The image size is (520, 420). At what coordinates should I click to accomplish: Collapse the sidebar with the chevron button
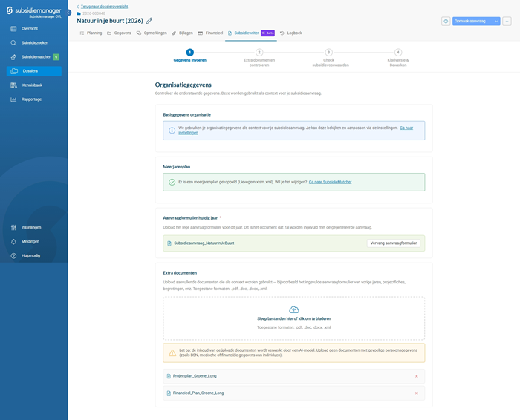click(x=68, y=13)
